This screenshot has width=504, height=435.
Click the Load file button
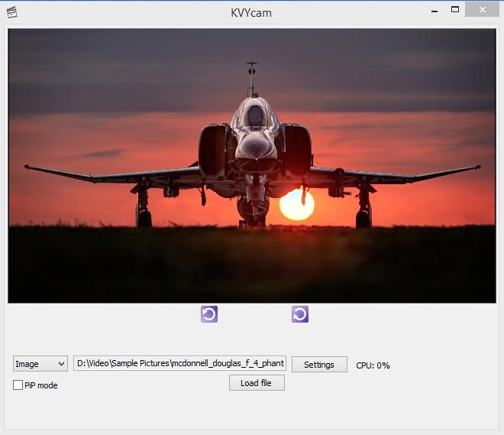(257, 382)
